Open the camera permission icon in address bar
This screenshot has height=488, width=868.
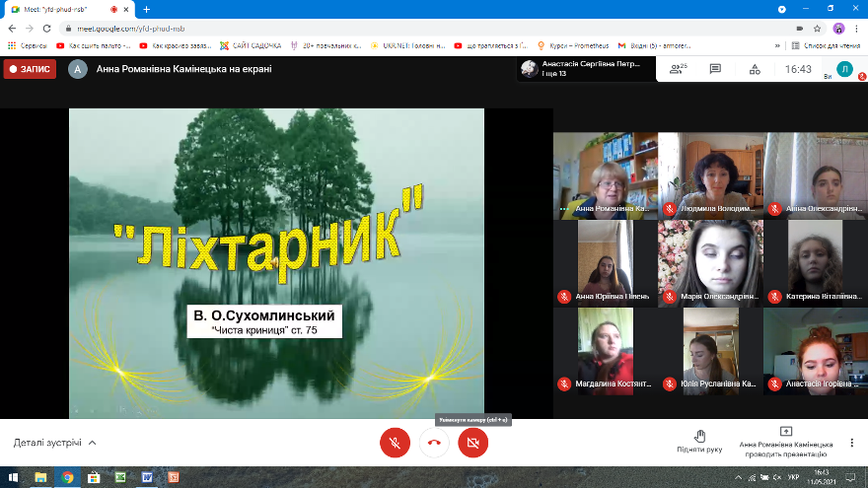(800, 29)
